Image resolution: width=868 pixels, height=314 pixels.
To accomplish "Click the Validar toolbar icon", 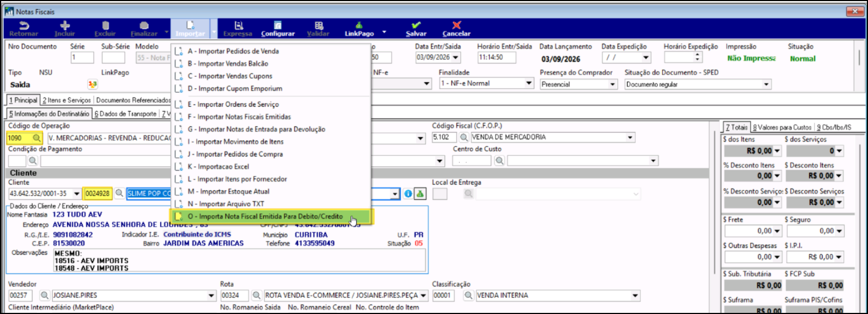I will point(319,26).
